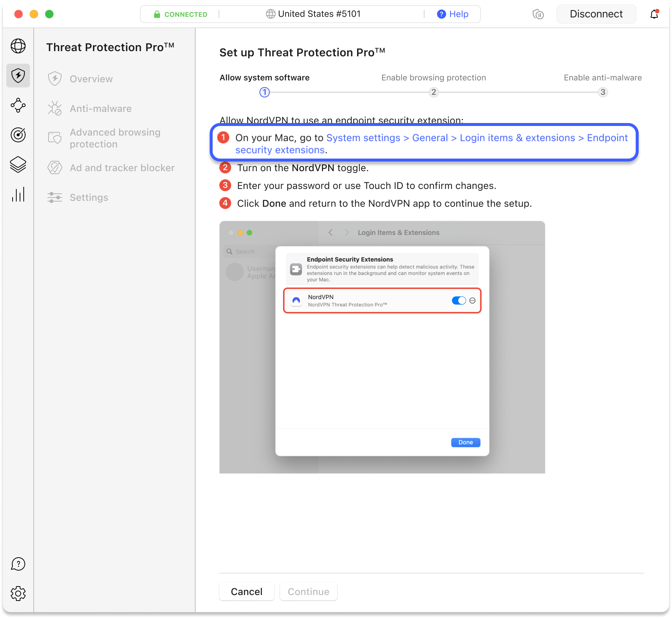Open the settings gear icon at bottom
This screenshot has width=672, height=618.
18,594
